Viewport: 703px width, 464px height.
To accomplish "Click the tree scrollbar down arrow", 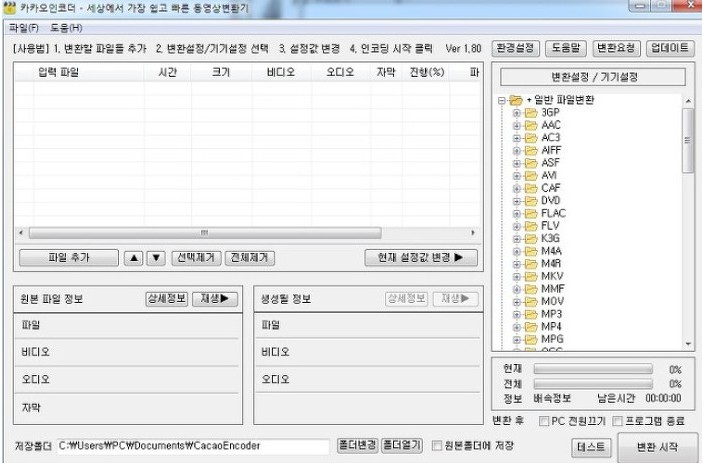I will (688, 344).
